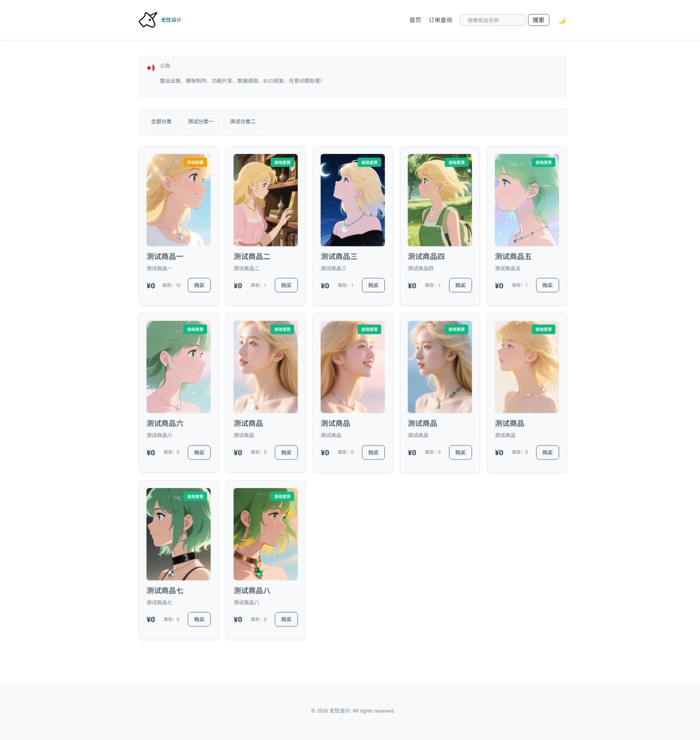Click 购买 button for 测试商品五

point(547,285)
